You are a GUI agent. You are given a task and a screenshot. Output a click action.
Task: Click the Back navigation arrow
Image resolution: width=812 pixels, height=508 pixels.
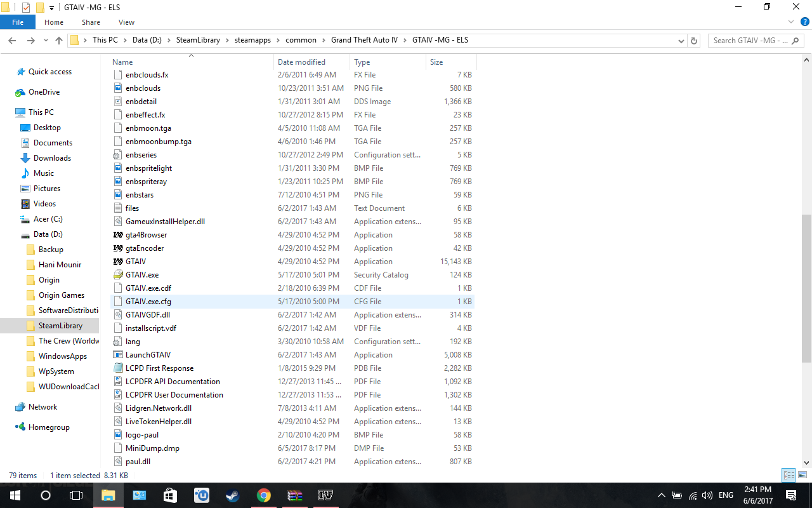[x=12, y=40]
